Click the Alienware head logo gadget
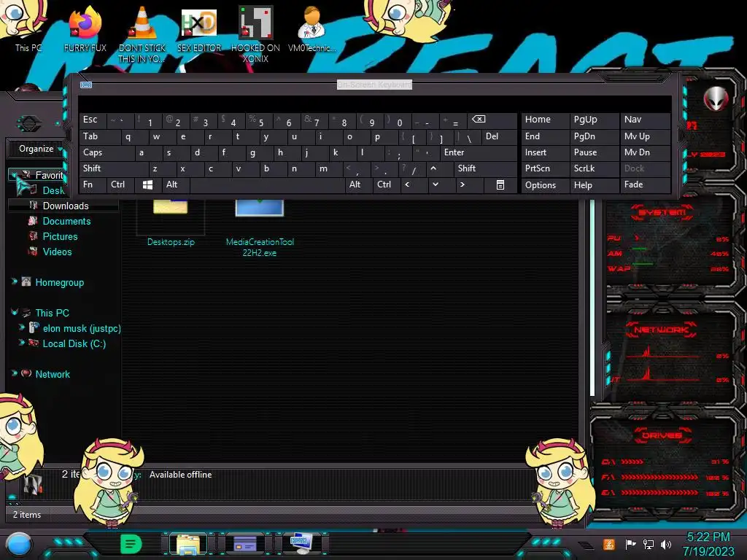Screen dimensions: 747x560 (716, 98)
